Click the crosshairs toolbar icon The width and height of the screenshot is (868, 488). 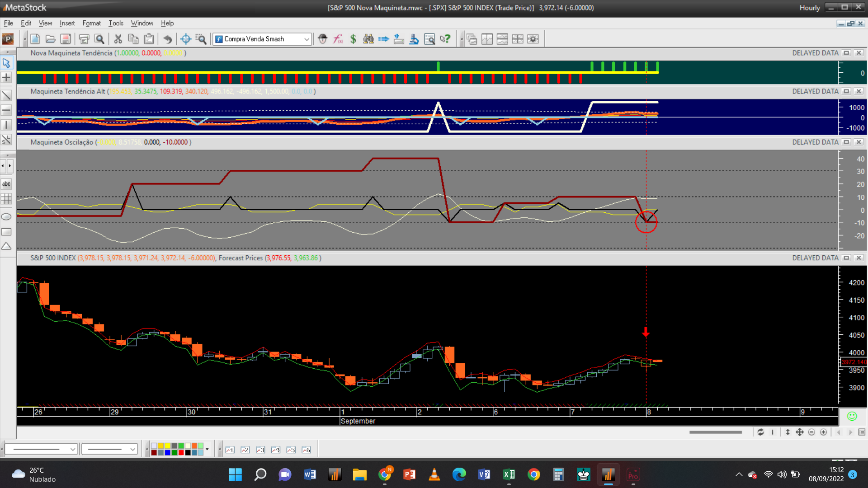[185, 39]
